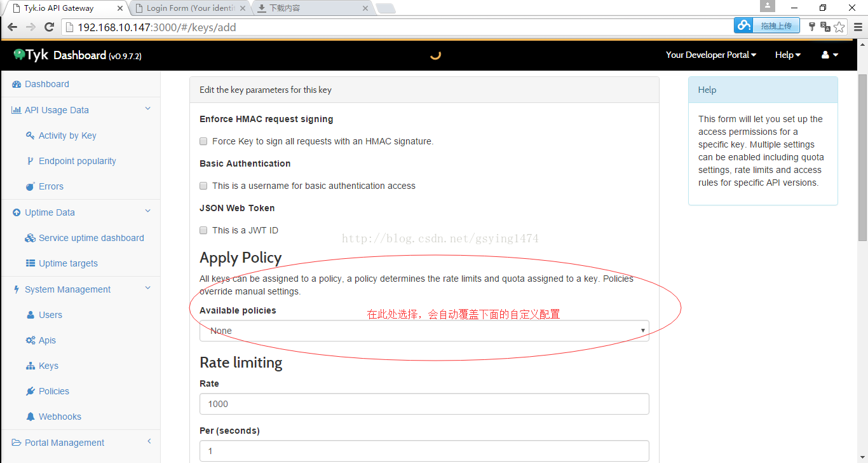Click the Per (seconds) input field
The width and height of the screenshot is (868, 463).
[x=424, y=451]
